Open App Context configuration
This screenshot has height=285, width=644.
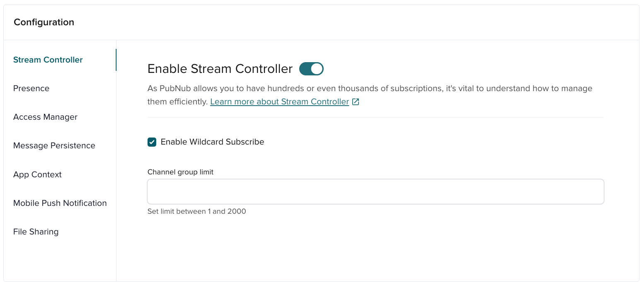tap(37, 174)
